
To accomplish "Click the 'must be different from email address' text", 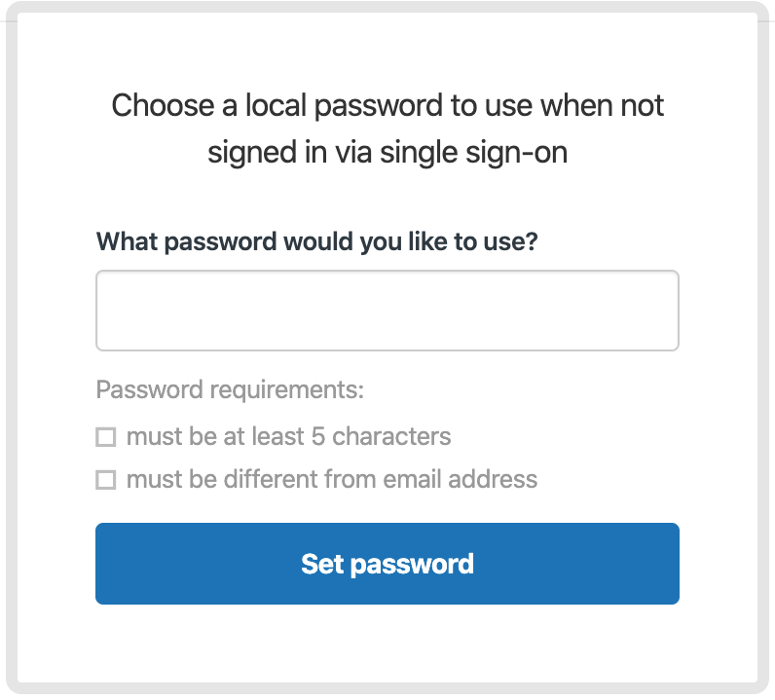I will pyautogui.click(x=332, y=479).
